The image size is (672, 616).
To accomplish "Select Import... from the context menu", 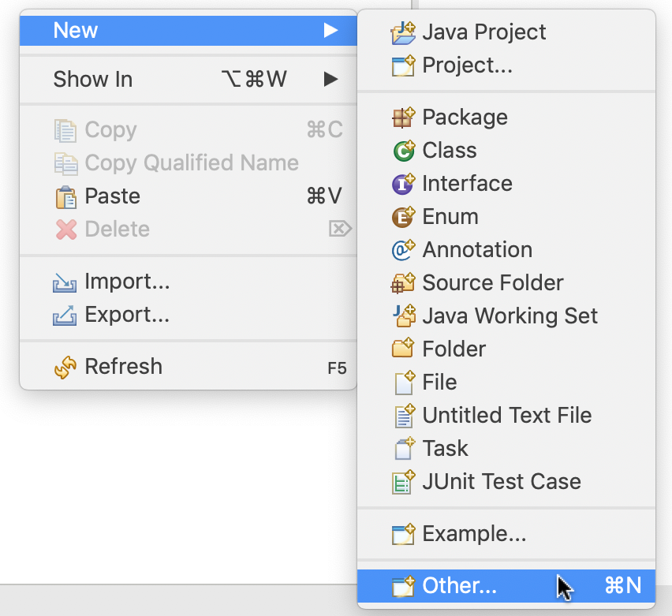I will point(126,282).
